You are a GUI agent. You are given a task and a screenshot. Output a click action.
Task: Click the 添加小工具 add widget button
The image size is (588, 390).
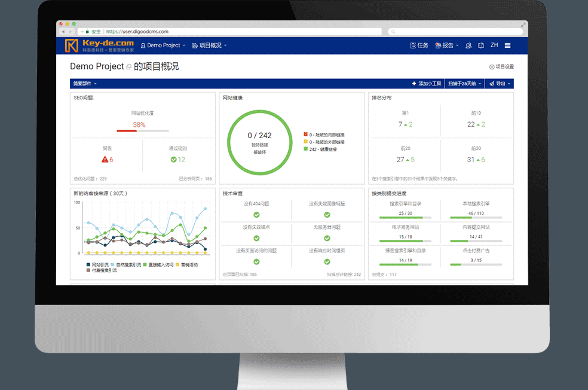(427, 84)
